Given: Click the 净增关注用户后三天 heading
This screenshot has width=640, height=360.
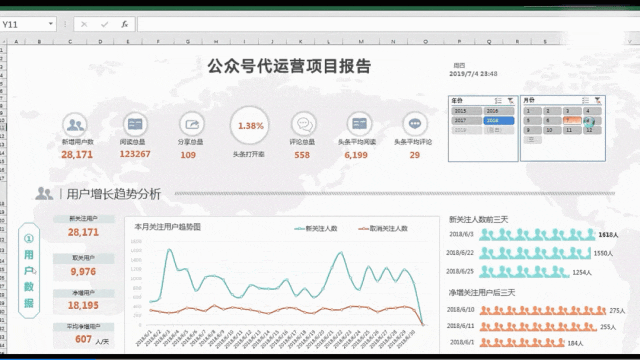Looking at the screenshot, I should coord(482,293).
